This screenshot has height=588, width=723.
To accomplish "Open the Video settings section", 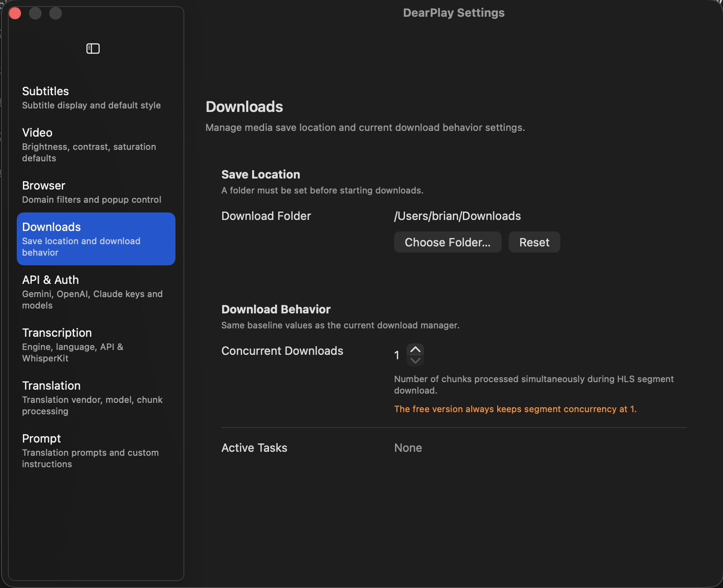I will pos(96,145).
